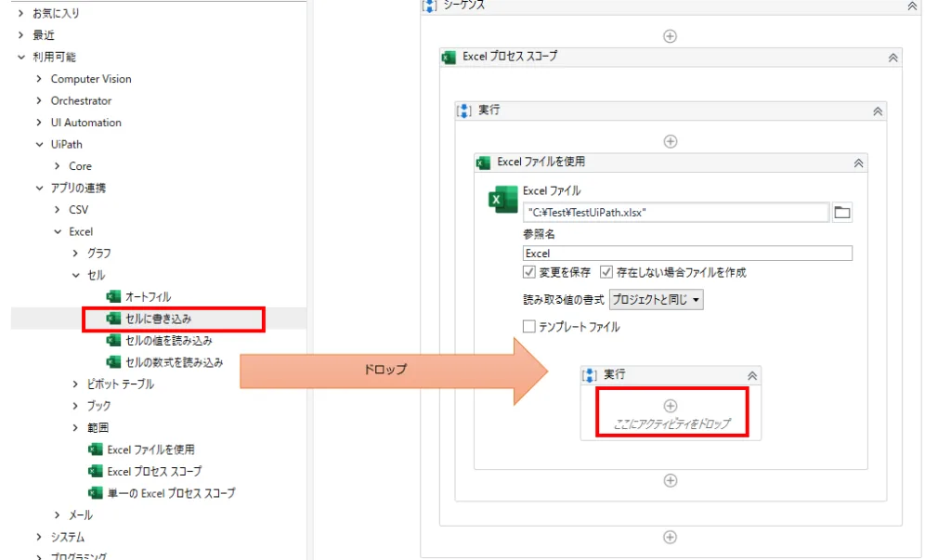Toggle the 変更を保存 checkbox
The width and height of the screenshot is (951, 560).
pyautogui.click(x=529, y=273)
